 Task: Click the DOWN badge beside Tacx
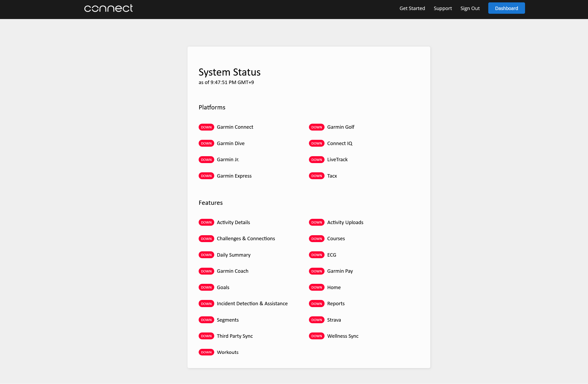[317, 176]
